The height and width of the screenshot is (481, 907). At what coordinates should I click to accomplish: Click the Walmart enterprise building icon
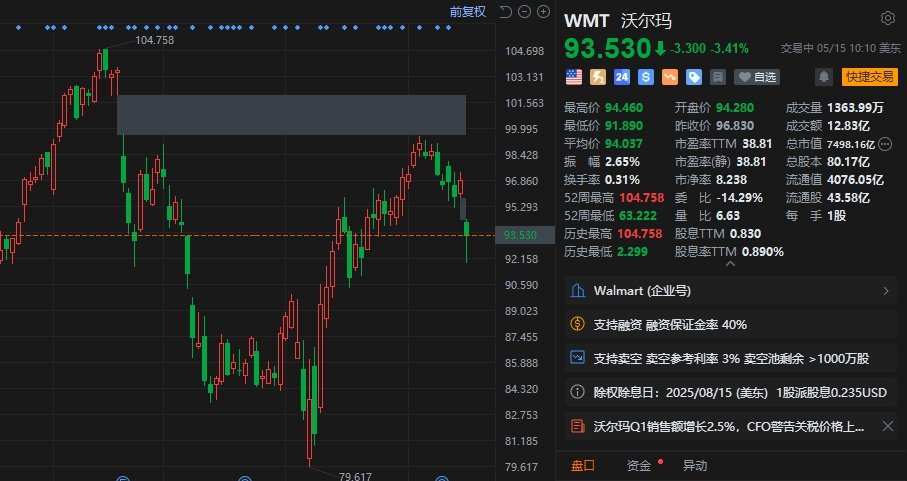click(x=577, y=290)
